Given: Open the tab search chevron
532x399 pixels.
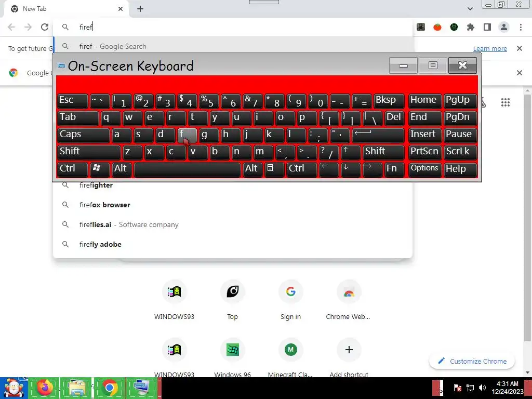Looking at the screenshot, I should point(470,9).
